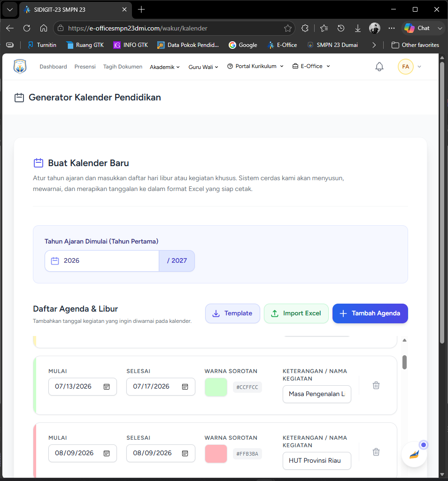The image size is (448, 481).
Task: Open the date picker for Mulai 08/09/2026
Action: [107, 453]
